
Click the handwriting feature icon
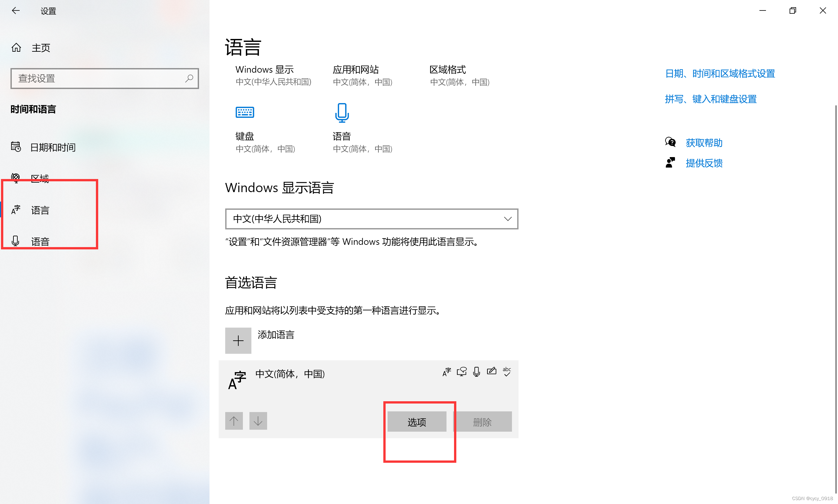click(491, 371)
